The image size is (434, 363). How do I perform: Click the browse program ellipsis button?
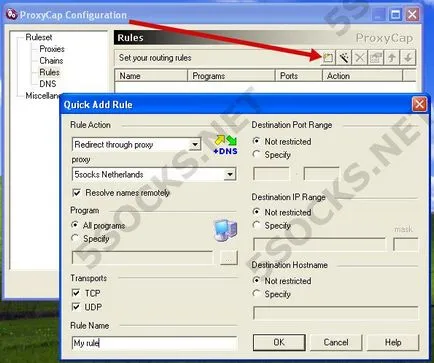click(x=229, y=257)
